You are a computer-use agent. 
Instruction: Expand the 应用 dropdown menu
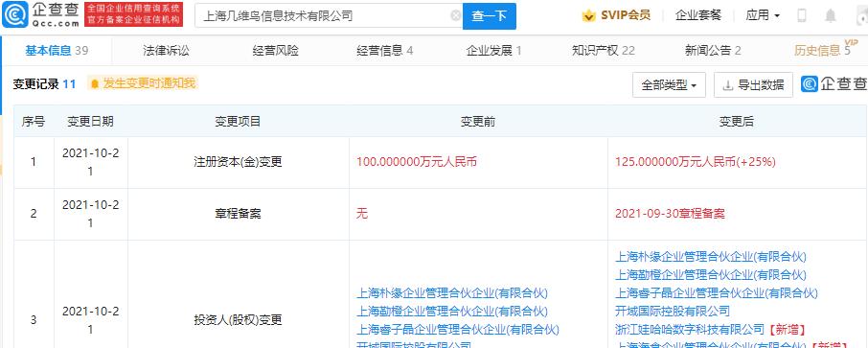point(763,15)
